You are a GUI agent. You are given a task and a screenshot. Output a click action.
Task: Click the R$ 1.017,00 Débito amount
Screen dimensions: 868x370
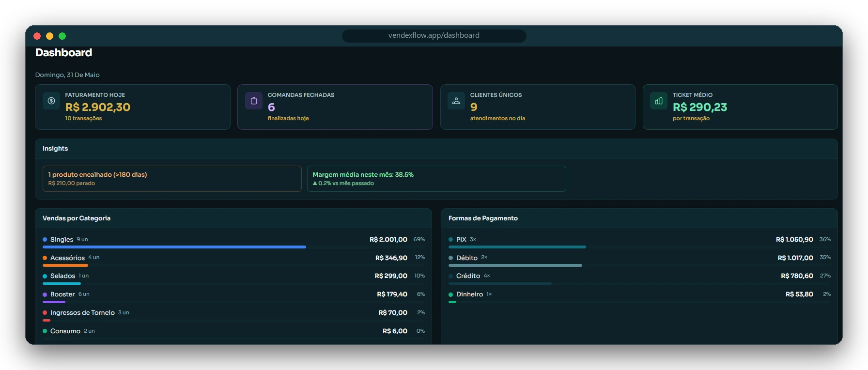tap(795, 258)
